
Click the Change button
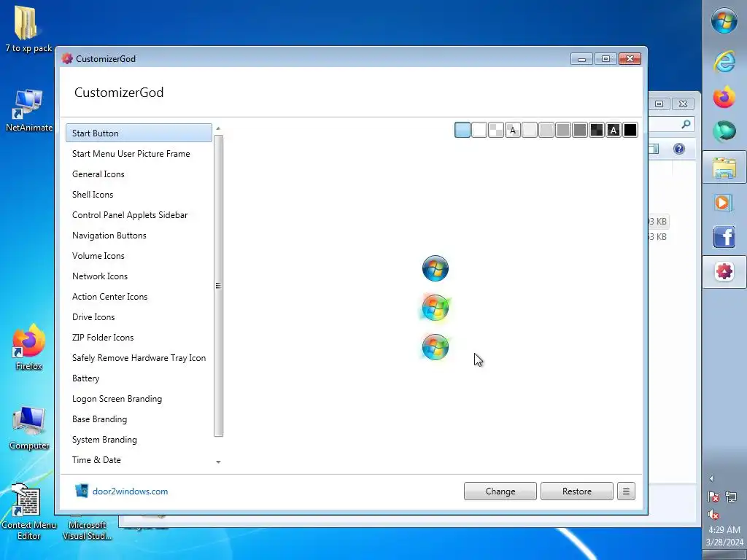(x=500, y=491)
